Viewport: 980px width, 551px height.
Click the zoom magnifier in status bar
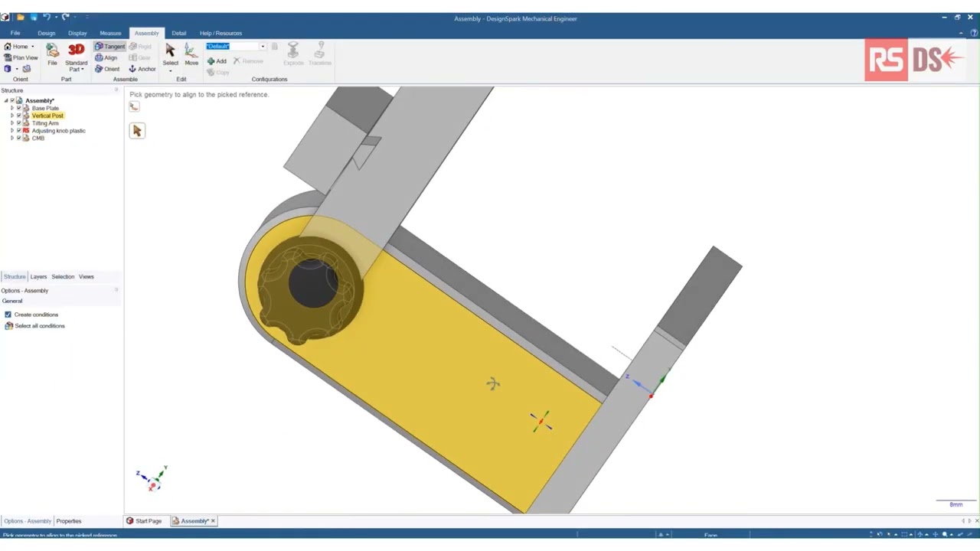pos(945,534)
